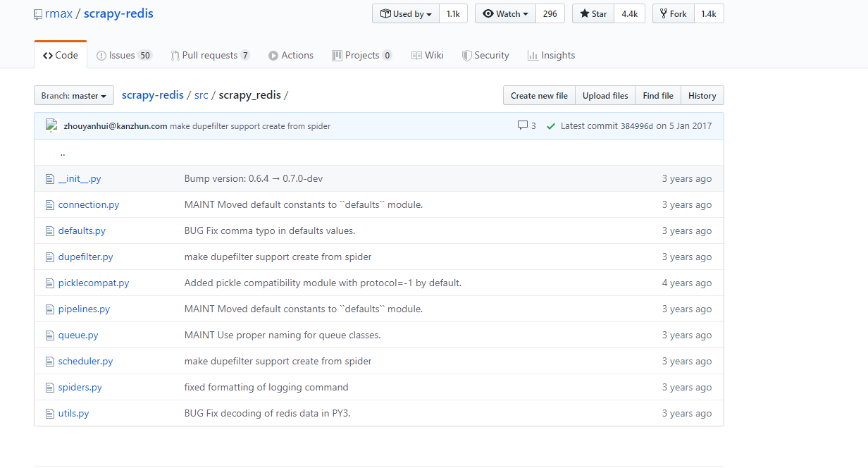
Task: Go to the rmax user profile
Action: [x=58, y=13]
